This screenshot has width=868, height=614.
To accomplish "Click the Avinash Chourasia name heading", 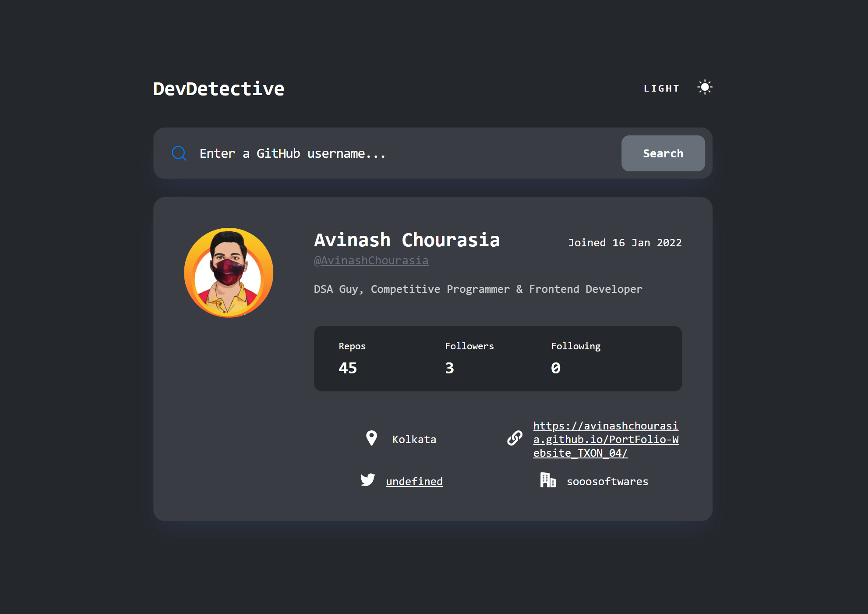I will tap(407, 240).
